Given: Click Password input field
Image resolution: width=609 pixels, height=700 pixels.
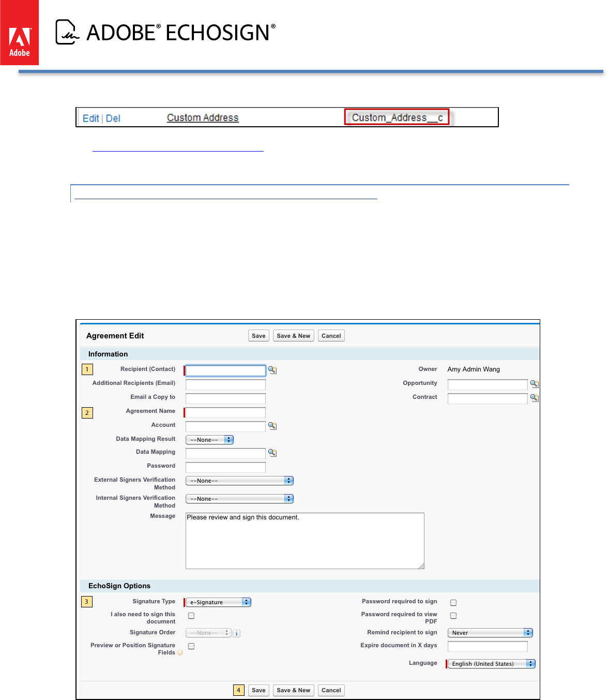Looking at the screenshot, I should point(225,467).
